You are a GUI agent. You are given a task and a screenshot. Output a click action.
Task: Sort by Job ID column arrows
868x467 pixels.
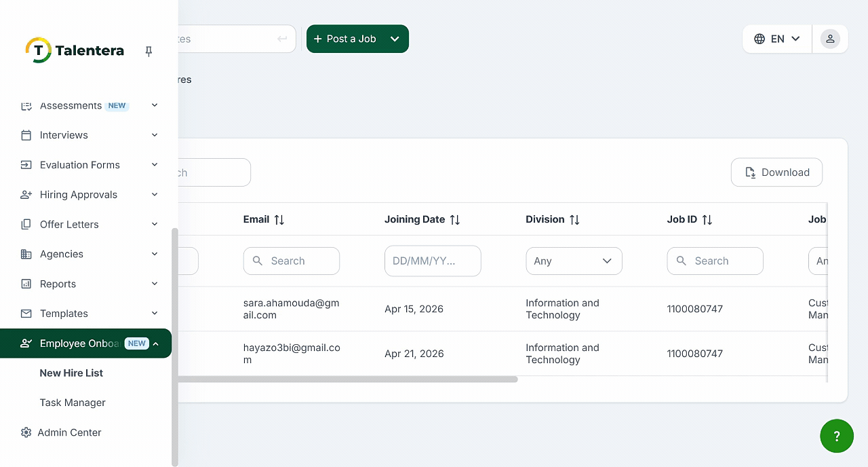(x=707, y=219)
